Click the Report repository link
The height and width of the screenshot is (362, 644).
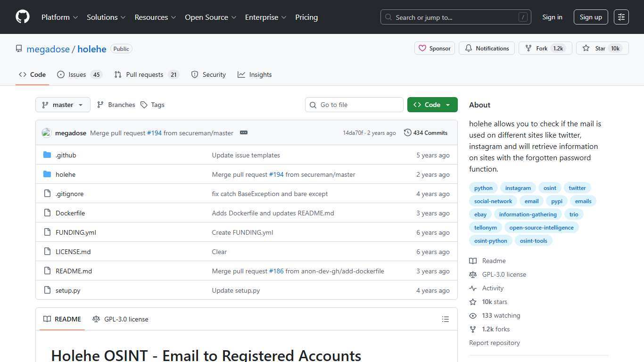point(494,343)
